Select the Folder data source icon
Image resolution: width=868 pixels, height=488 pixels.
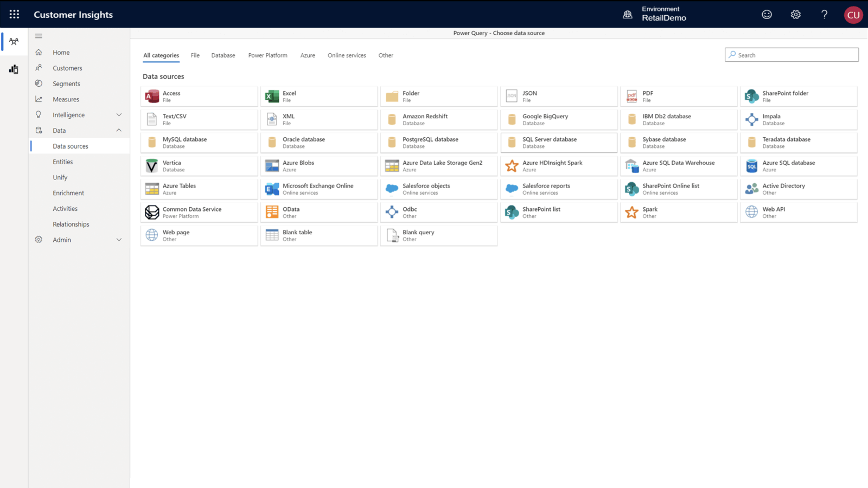pos(392,97)
